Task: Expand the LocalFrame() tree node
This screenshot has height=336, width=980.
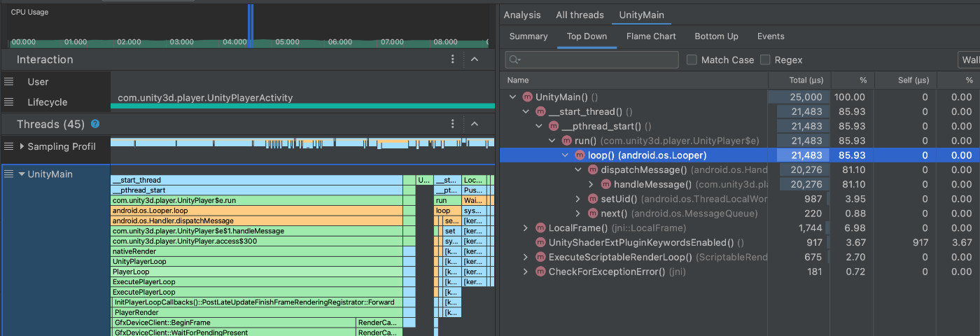Action: [526, 228]
